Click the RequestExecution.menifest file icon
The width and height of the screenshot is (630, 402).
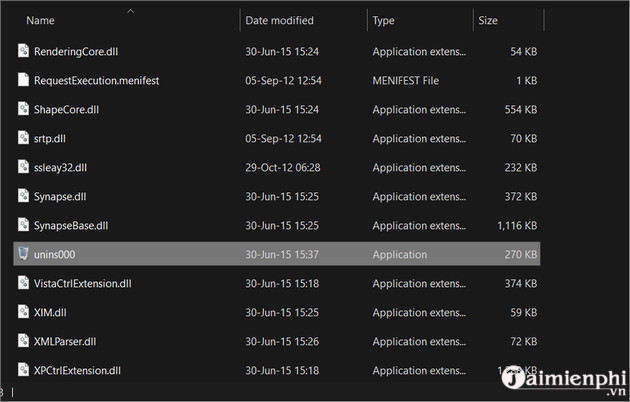[23, 80]
